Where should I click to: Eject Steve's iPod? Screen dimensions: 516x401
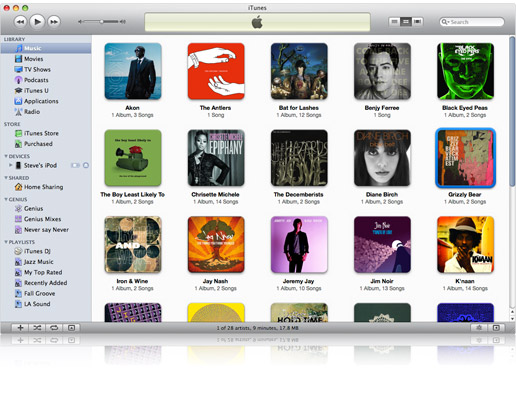coord(86,165)
